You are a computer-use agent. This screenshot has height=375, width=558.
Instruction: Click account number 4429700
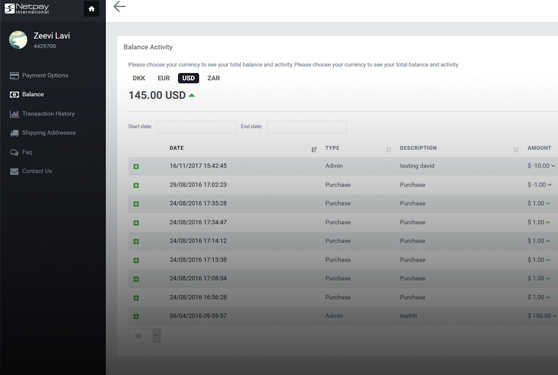click(x=44, y=46)
